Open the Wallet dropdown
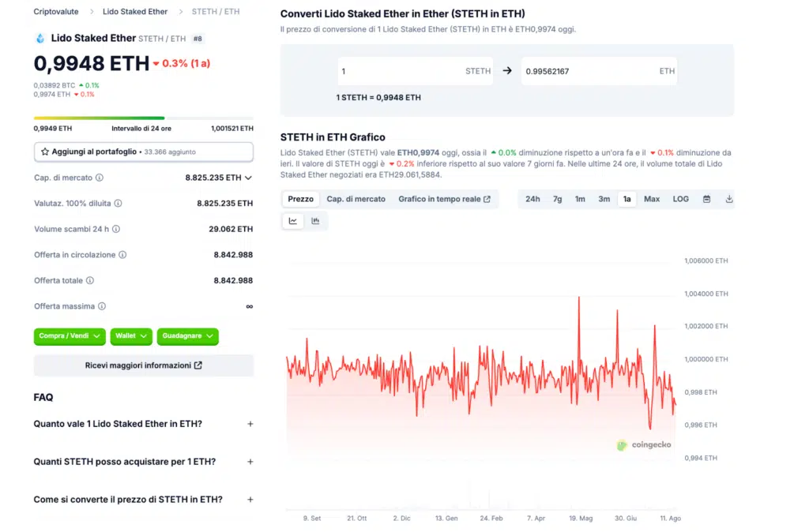 [x=131, y=336]
